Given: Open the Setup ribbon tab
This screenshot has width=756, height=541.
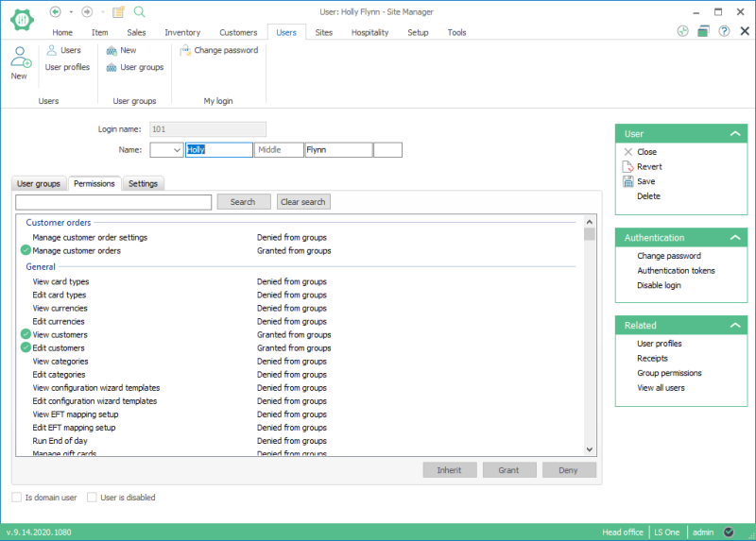Looking at the screenshot, I should [x=418, y=32].
